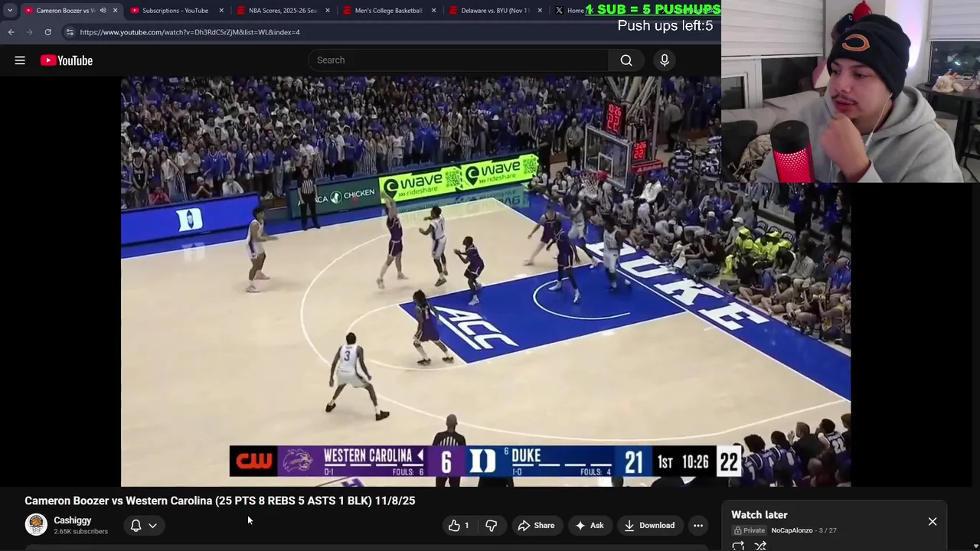Click the Share button
Viewport: 980px width, 551px height.
536,525
